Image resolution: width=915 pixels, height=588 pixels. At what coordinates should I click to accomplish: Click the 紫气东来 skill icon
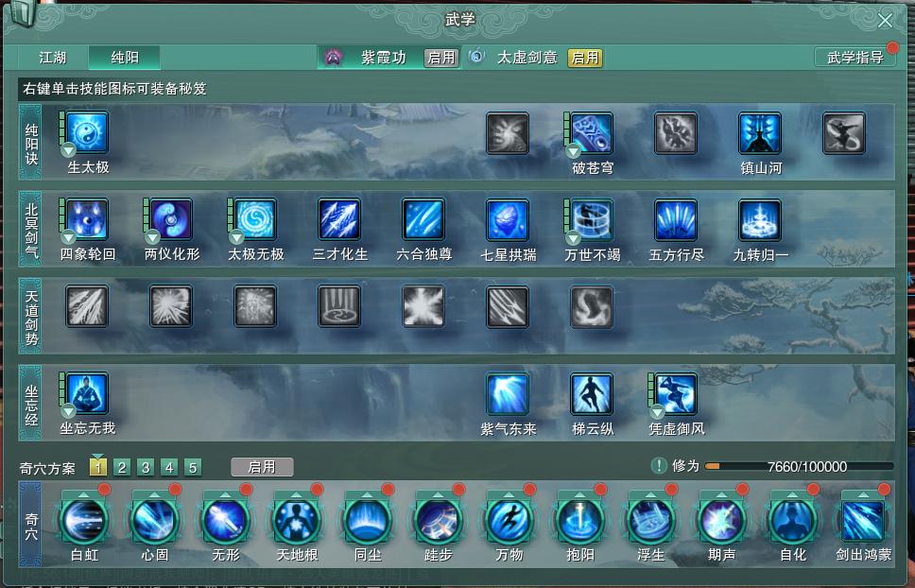tap(507, 394)
